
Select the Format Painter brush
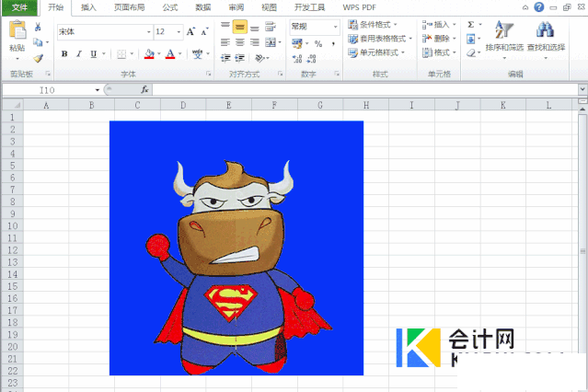[38, 58]
